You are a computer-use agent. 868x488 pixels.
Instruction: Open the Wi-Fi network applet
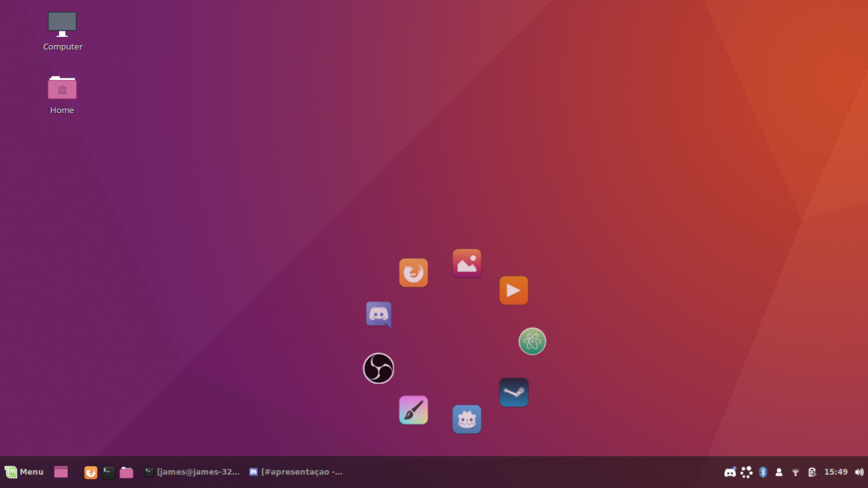click(x=796, y=472)
